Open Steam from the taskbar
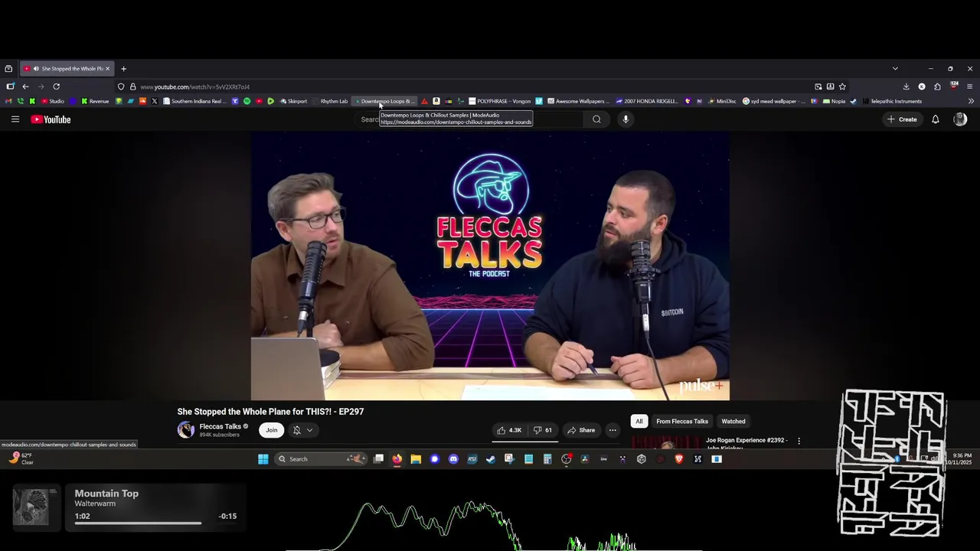 pyautogui.click(x=491, y=459)
